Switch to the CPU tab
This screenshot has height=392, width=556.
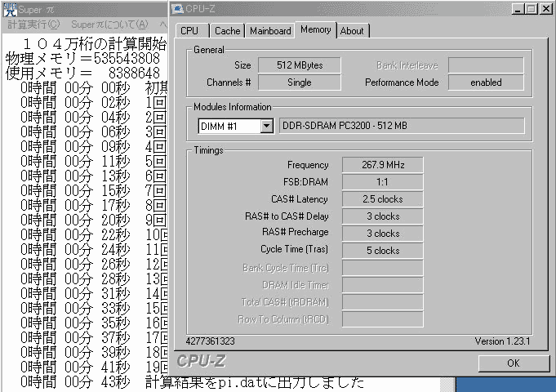pos(189,31)
